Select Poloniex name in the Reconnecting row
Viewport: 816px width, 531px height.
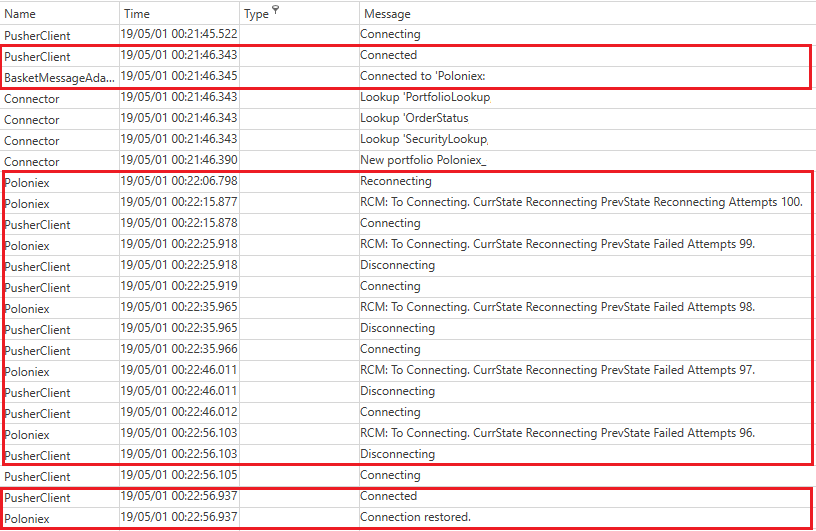tap(27, 183)
